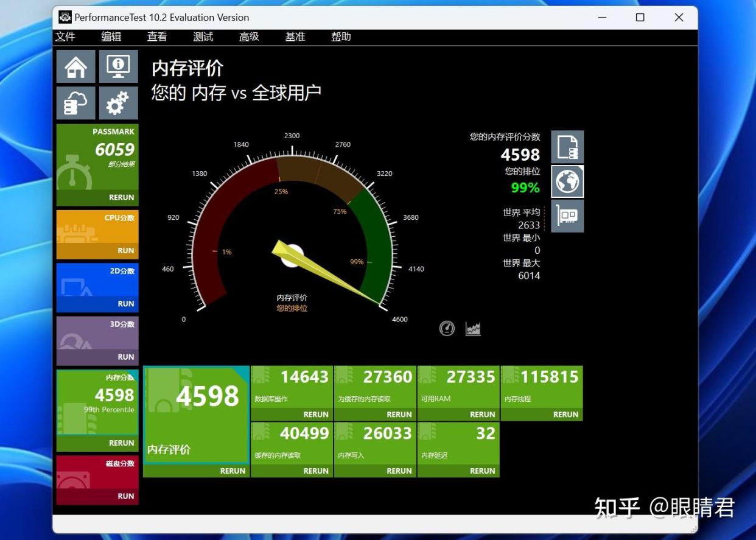The image size is (756, 540).
Task: Open the 高级 menu
Action: click(x=249, y=37)
